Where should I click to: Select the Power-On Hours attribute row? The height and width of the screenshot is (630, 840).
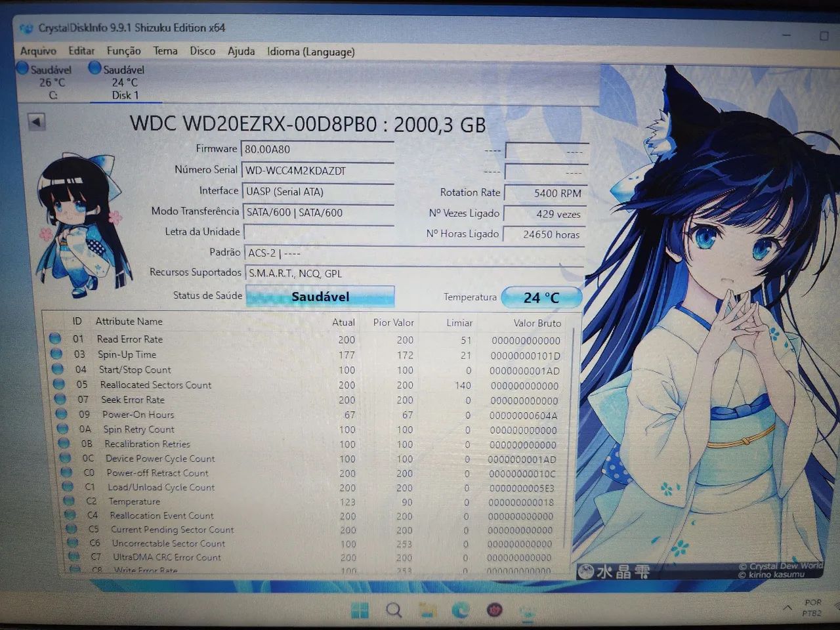pos(310,415)
